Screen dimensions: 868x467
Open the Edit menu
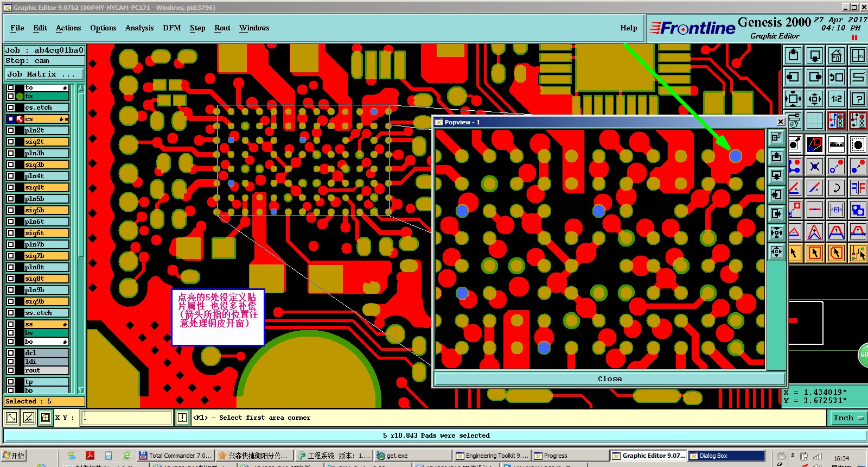pyautogui.click(x=40, y=28)
